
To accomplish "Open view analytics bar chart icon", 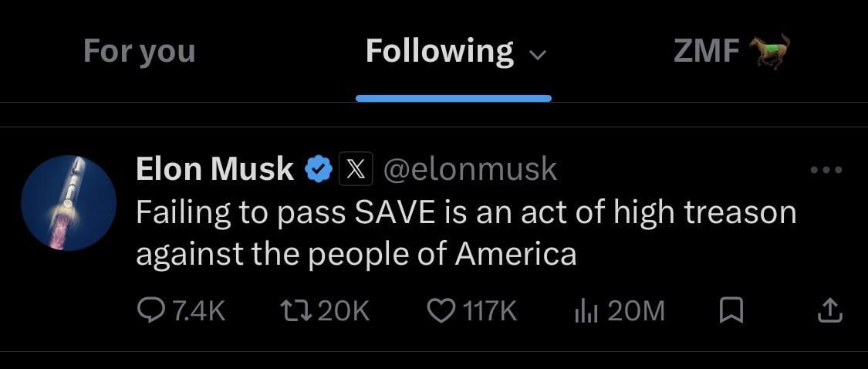I will (586, 310).
